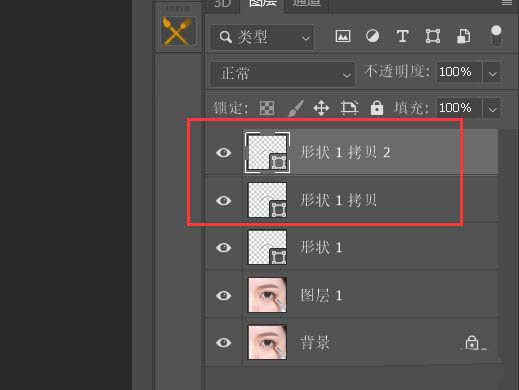Expand the fill slider arrow
519x390 pixels.
492,109
